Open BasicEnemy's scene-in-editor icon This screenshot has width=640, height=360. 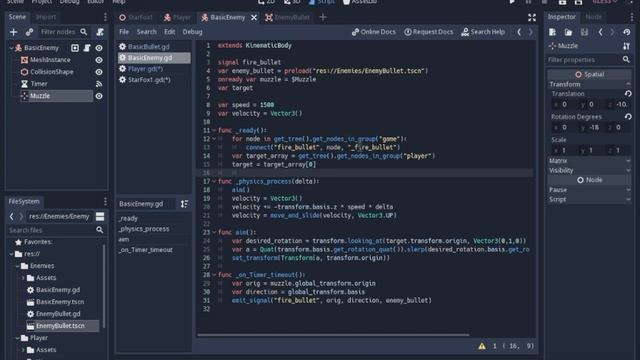(x=75, y=48)
